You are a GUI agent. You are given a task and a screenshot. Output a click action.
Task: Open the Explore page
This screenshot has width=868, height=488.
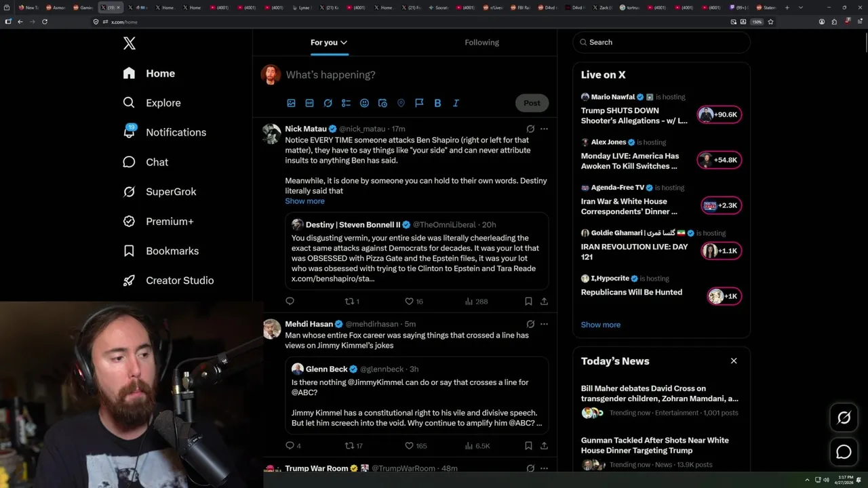tap(152, 103)
